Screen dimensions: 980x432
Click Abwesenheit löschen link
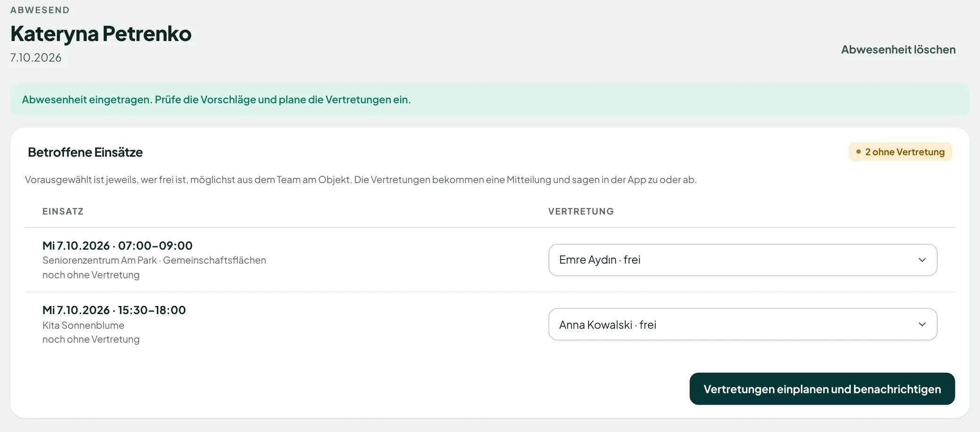point(898,50)
